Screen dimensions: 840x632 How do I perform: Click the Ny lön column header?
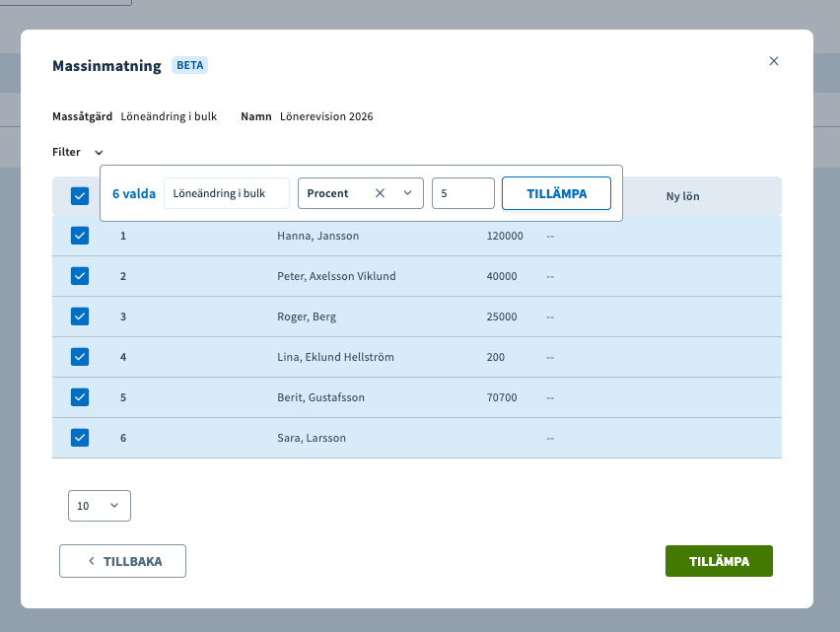click(x=682, y=196)
